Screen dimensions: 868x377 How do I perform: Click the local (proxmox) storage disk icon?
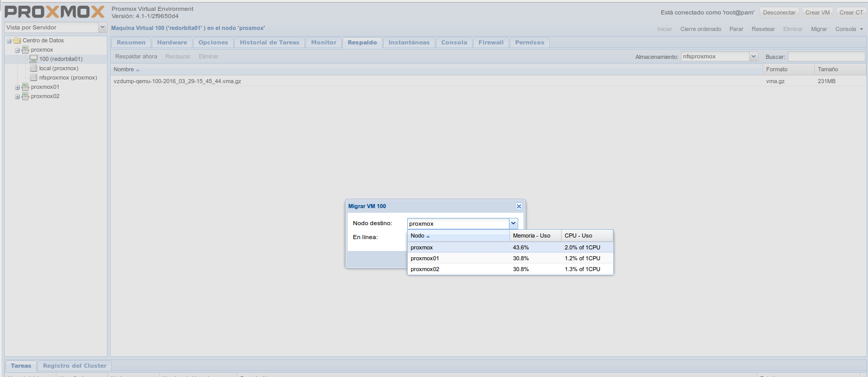coord(34,68)
